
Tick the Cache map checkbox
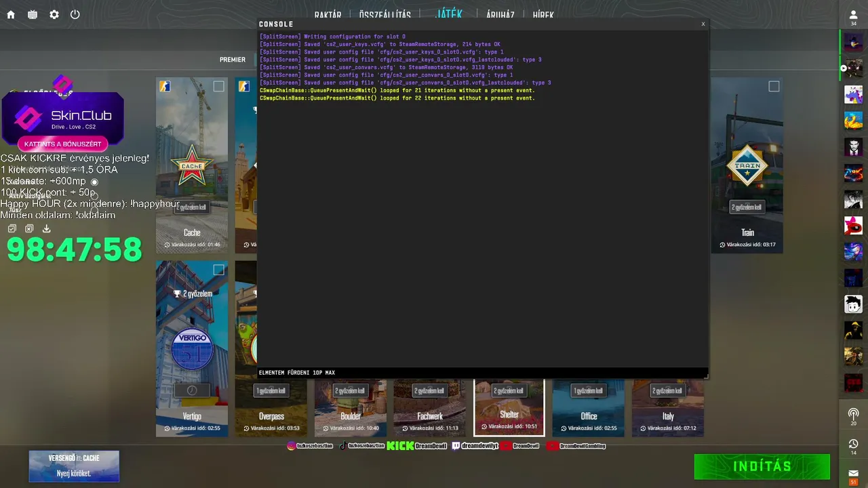point(218,86)
